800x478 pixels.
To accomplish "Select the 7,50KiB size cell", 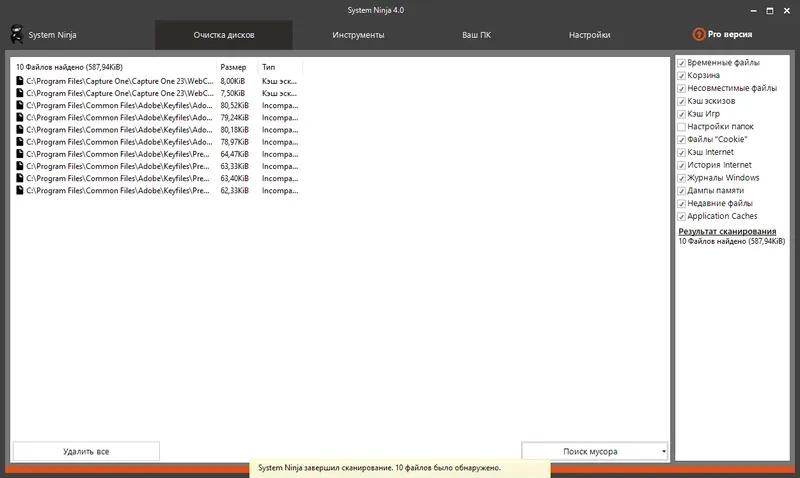I will tap(233, 93).
